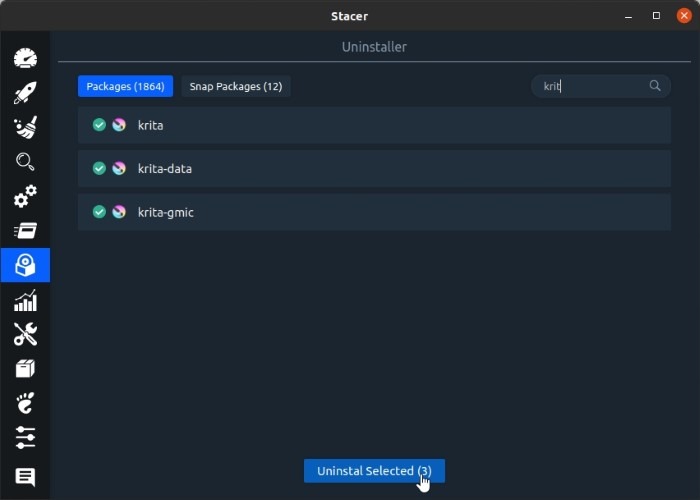This screenshot has width=700, height=500.
Task: Open the Dashboard speedometer page
Action: coord(25,58)
